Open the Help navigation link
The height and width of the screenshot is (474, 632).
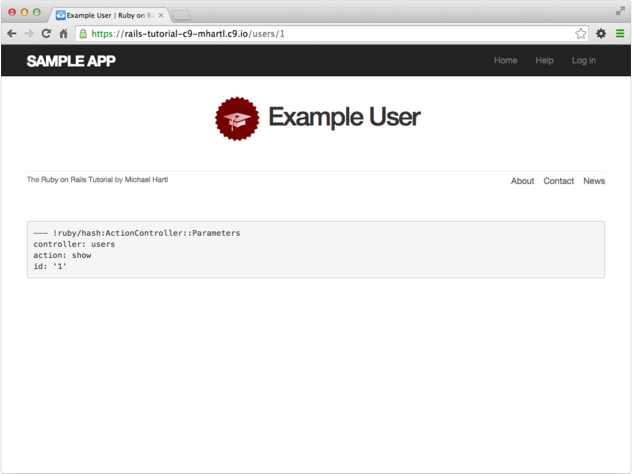coord(544,61)
